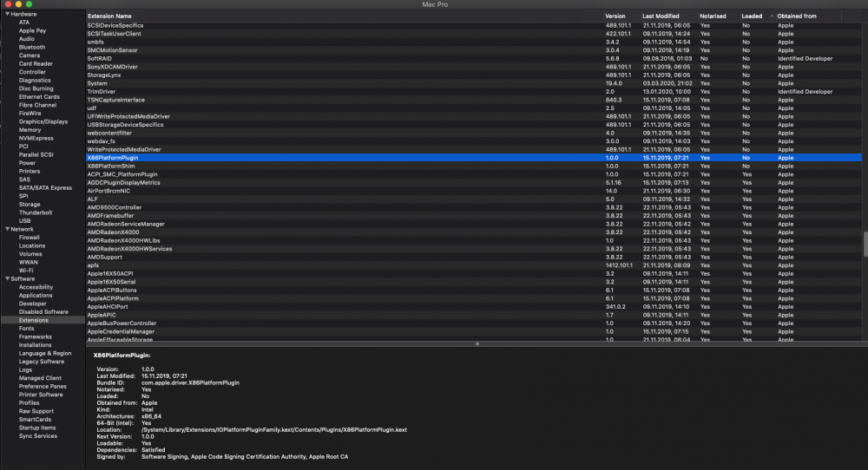Sort by the Loaded column arrow
Image resolution: width=868 pixels, height=470 pixels.
coord(772,16)
